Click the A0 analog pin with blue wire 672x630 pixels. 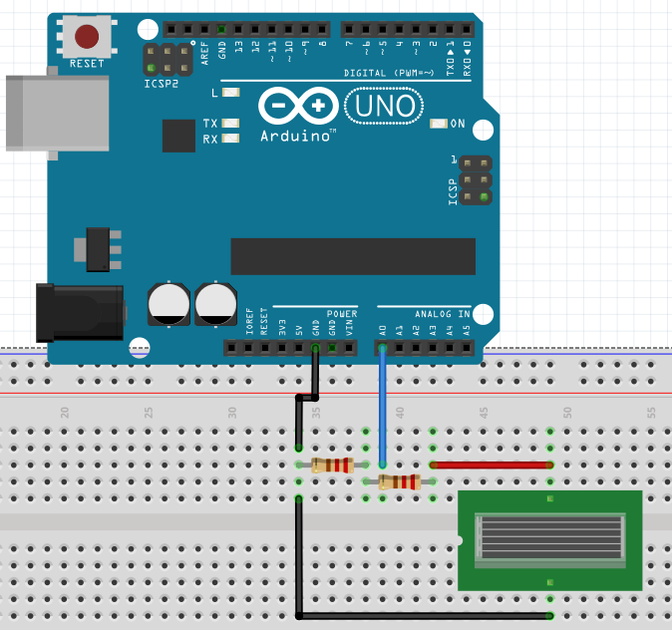pyautogui.click(x=382, y=348)
